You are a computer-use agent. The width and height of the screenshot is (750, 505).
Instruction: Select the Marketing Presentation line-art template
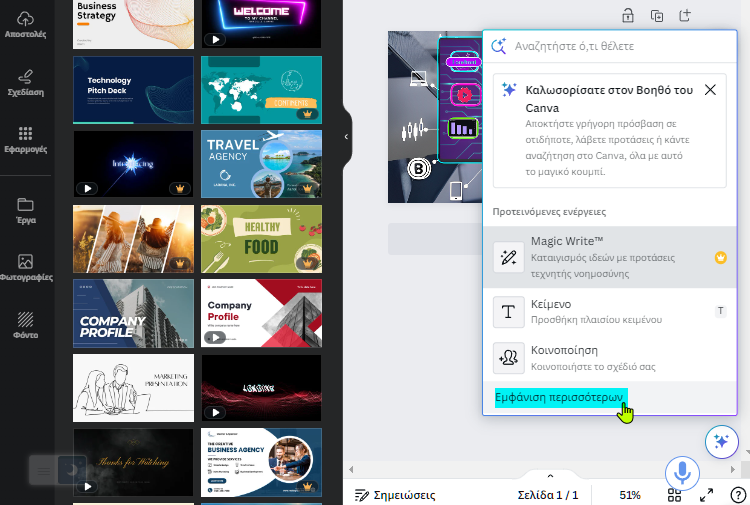(x=133, y=388)
